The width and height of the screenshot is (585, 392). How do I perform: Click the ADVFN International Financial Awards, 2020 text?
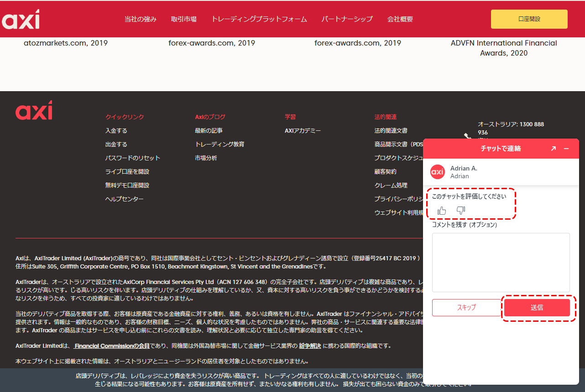pyautogui.click(x=504, y=48)
